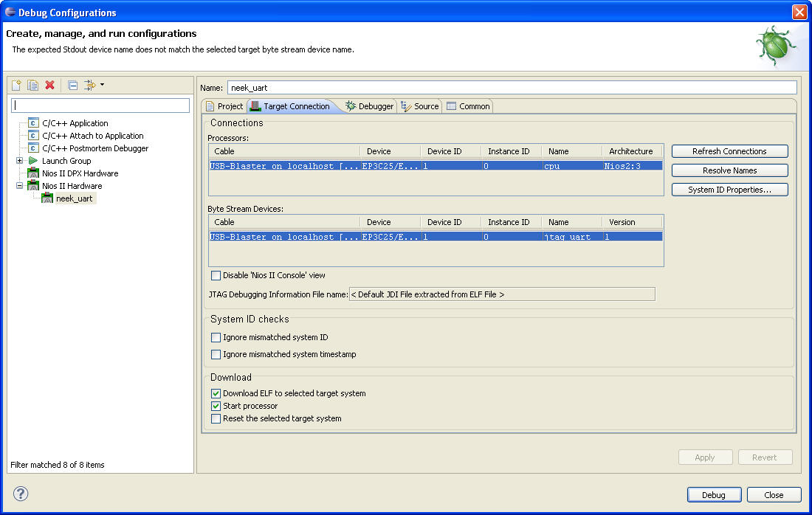Select the C/C++ Postmortem Debugger icon
812x515 pixels.
tap(33, 148)
